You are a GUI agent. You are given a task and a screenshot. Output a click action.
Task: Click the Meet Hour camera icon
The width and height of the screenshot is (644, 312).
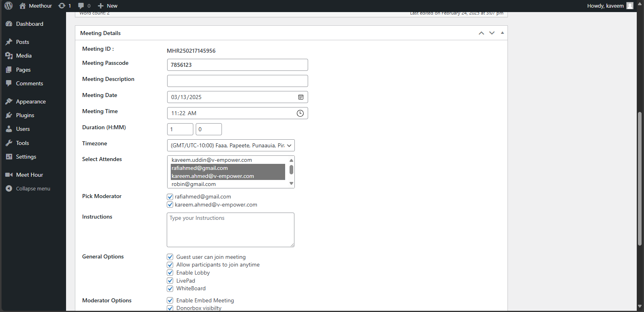tap(9, 175)
